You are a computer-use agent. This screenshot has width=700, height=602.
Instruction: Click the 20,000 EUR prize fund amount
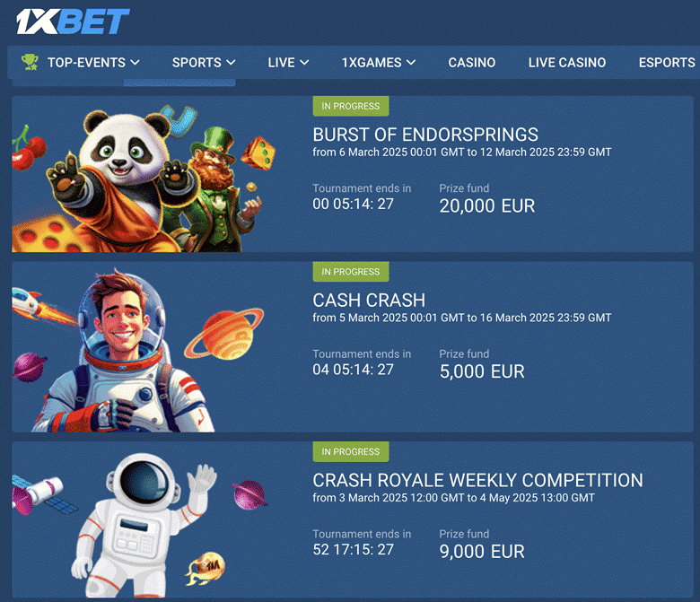click(487, 205)
